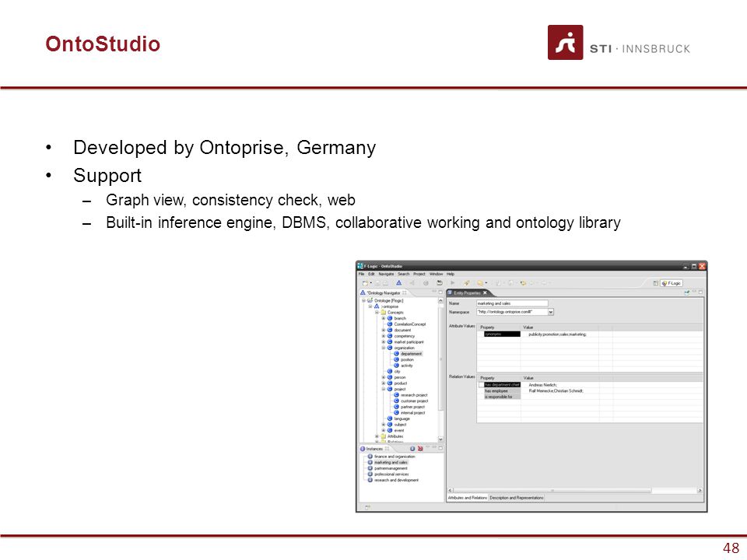Viewport: 747px width, 560px height.
Task: Click the red icon in Instances toolbar
Action: pyautogui.click(x=420, y=449)
